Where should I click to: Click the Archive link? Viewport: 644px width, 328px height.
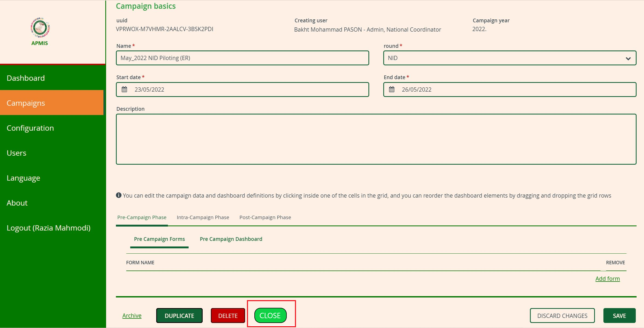[132, 316]
